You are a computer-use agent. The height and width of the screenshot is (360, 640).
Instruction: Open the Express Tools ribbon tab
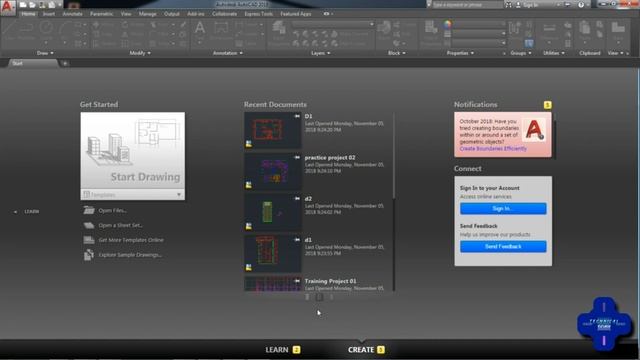258,14
